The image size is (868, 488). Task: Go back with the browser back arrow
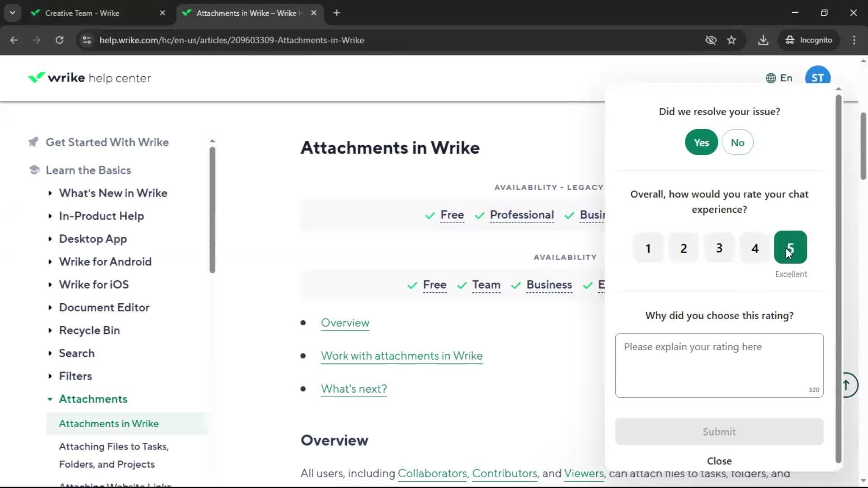[14, 40]
